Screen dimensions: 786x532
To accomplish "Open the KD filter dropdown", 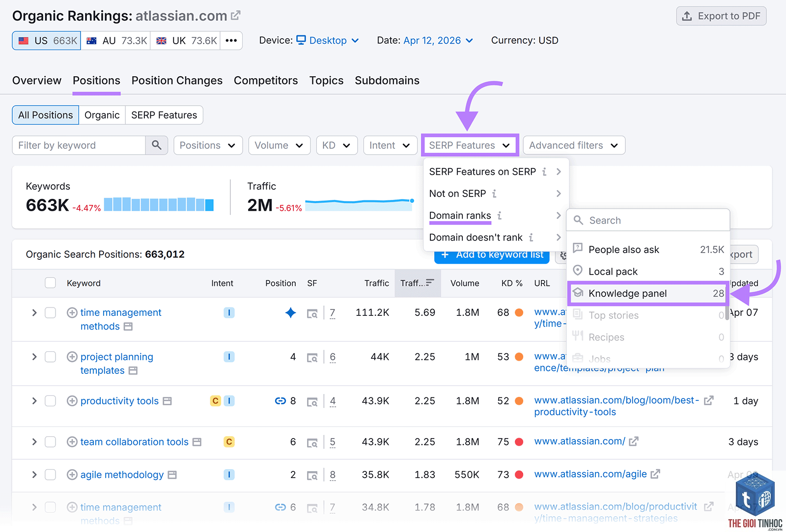I will [x=337, y=145].
